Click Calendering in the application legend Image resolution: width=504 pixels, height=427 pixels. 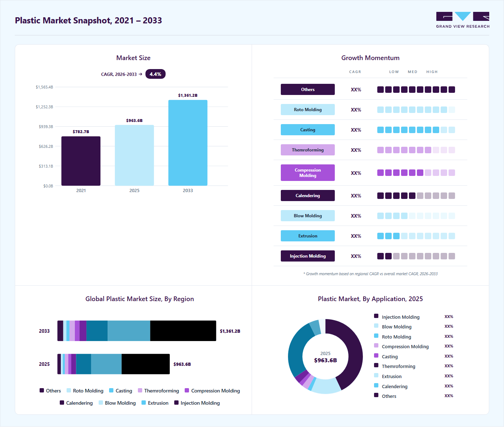(395, 386)
